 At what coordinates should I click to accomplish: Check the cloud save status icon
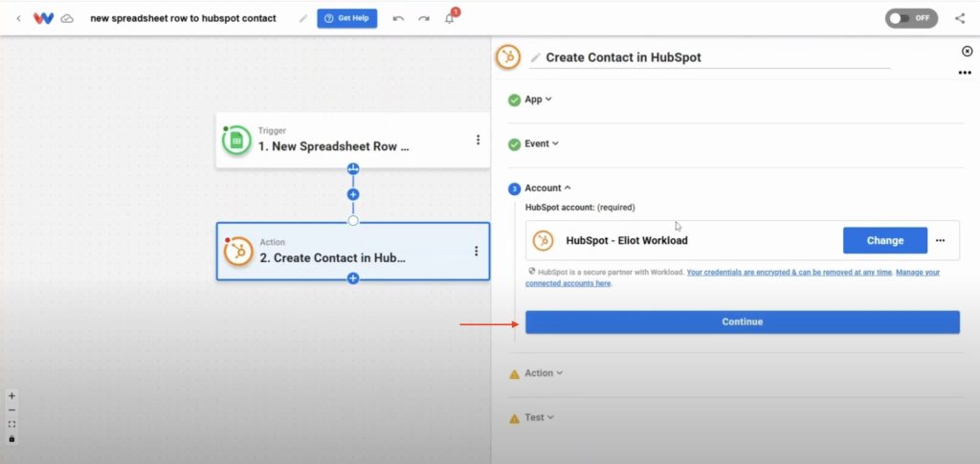coord(67,19)
